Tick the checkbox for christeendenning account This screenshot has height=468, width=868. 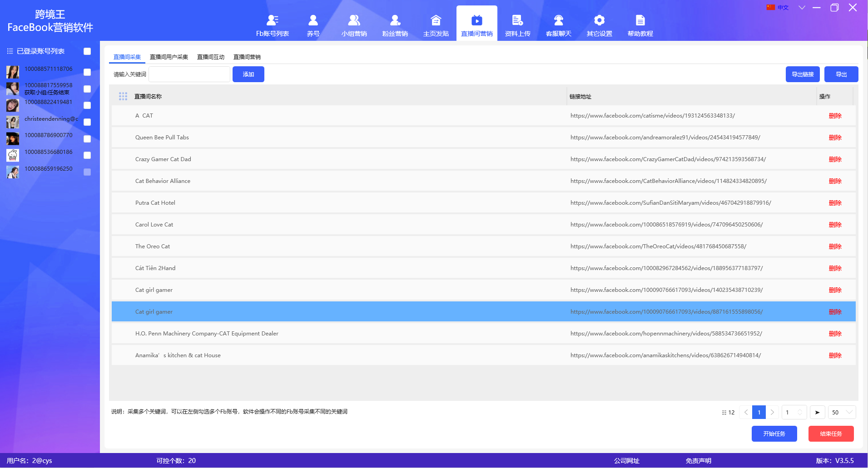pos(87,122)
